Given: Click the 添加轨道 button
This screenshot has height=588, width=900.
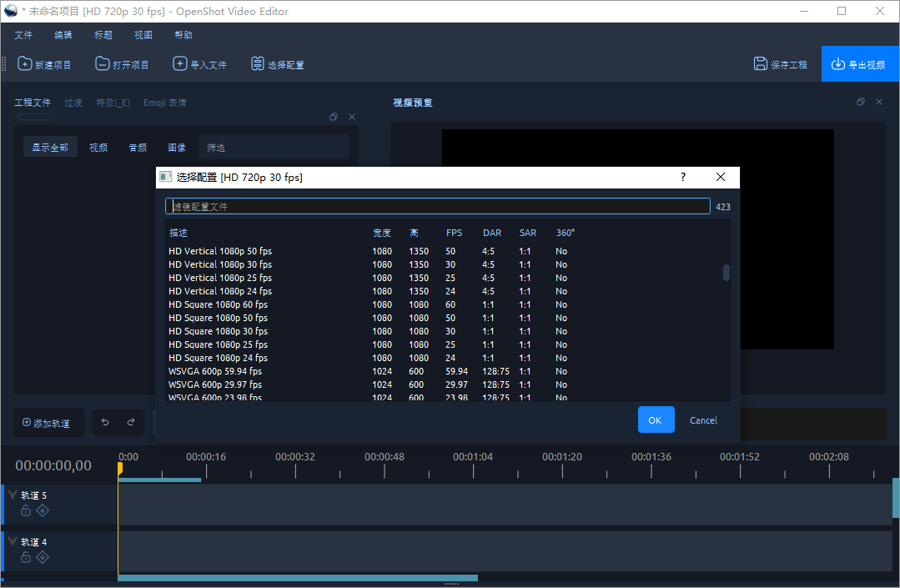Looking at the screenshot, I should click(48, 423).
